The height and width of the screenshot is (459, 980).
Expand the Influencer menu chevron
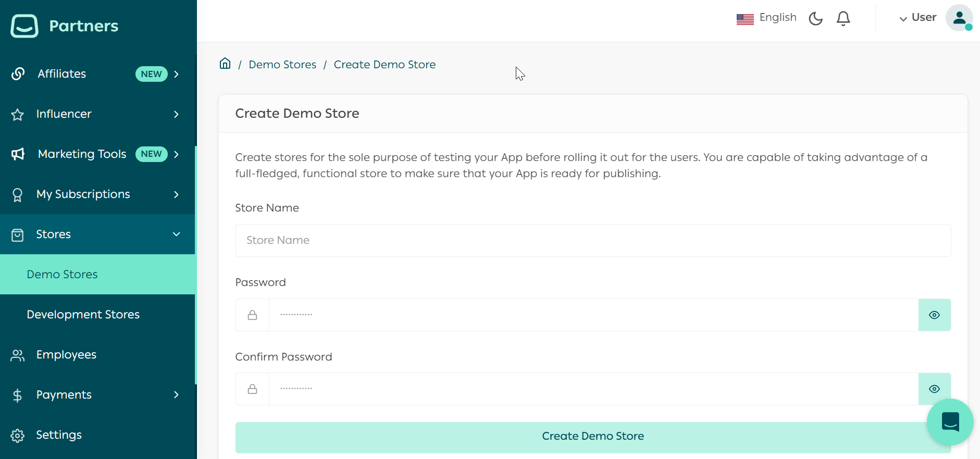pos(176,114)
